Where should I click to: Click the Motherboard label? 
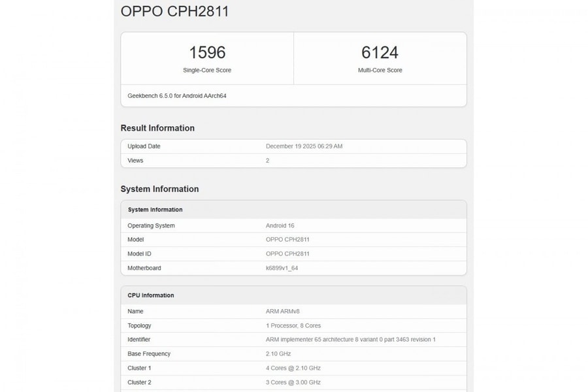click(x=144, y=268)
